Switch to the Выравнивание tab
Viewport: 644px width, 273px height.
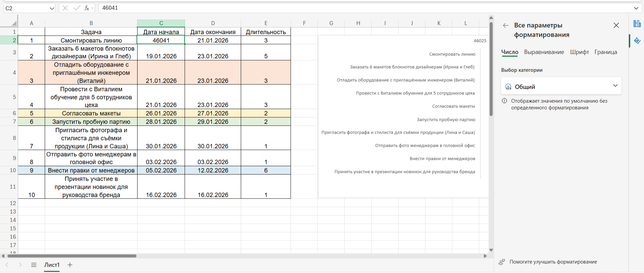pyautogui.click(x=544, y=52)
